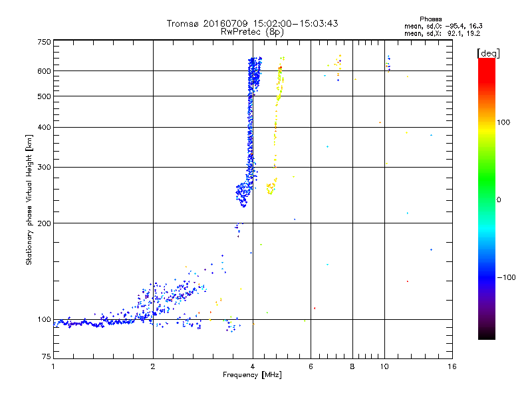Screen dimensions: 532x399
Task: Click the x-axis label '6'
Action: [311, 366]
